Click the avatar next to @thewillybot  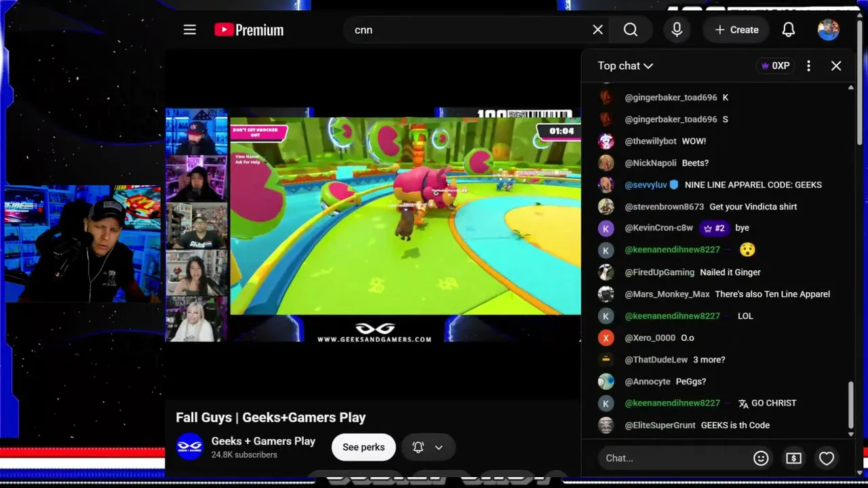click(x=606, y=141)
